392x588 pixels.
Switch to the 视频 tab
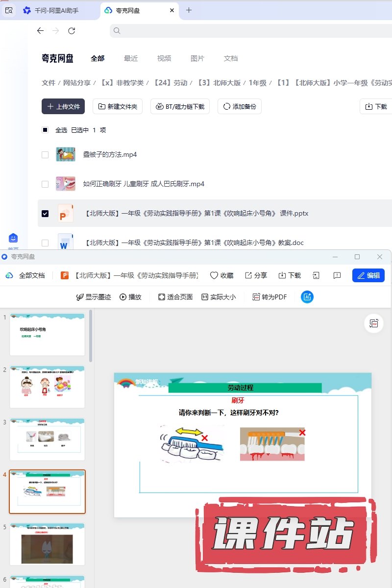pyautogui.click(x=164, y=58)
